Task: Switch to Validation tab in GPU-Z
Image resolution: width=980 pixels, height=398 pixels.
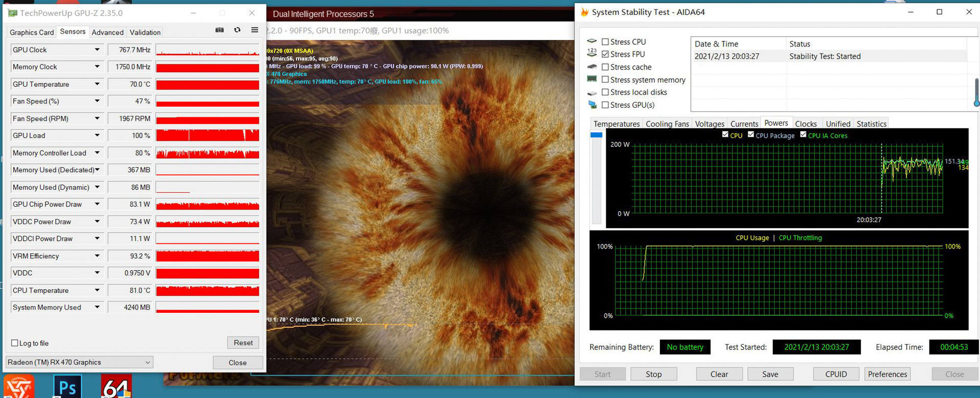Action: click(x=145, y=32)
